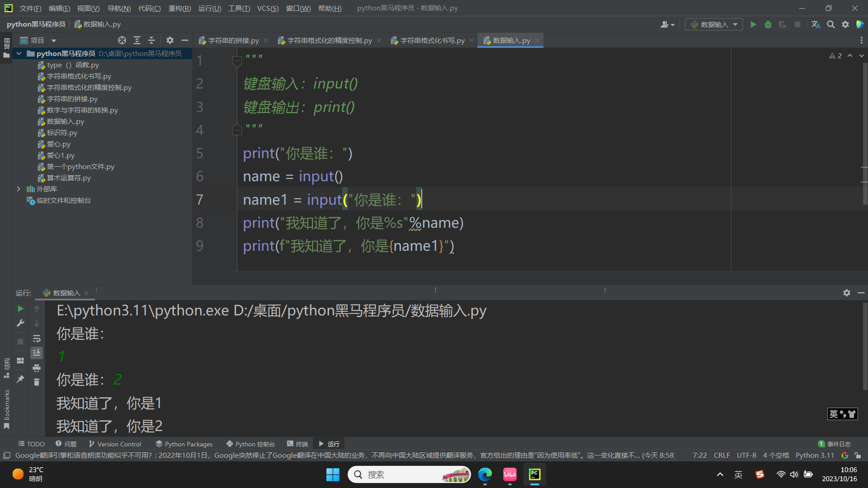Open the Python Packages tool window
The image size is (868, 488).
(184, 444)
